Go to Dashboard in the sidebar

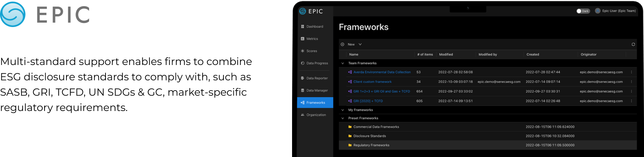(314, 27)
